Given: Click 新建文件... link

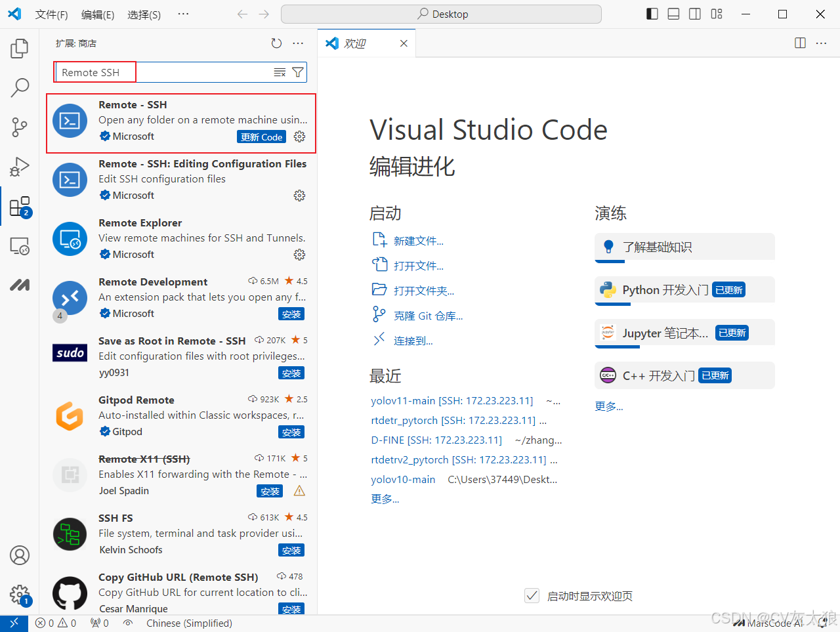Looking at the screenshot, I should pyautogui.click(x=418, y=241).
